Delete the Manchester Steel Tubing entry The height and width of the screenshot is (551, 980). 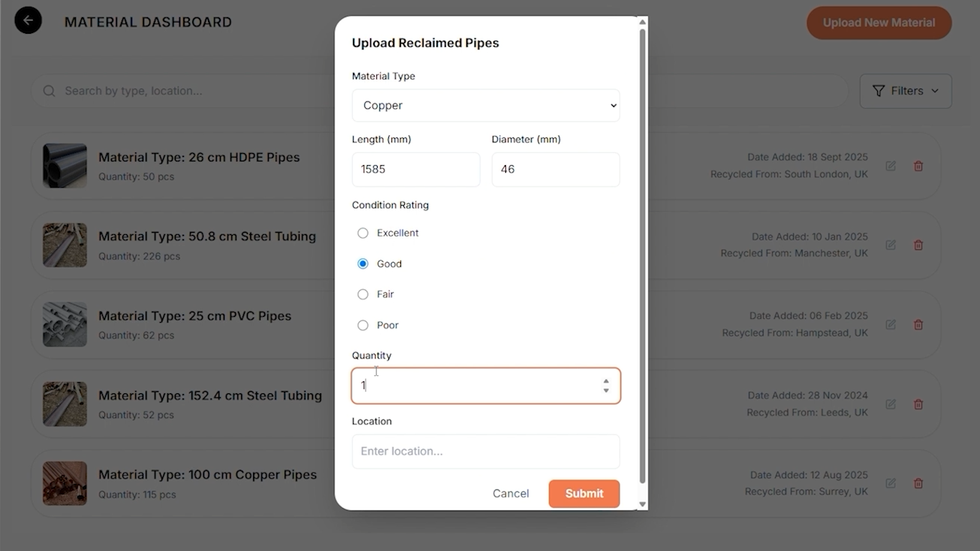click(918, 245)
